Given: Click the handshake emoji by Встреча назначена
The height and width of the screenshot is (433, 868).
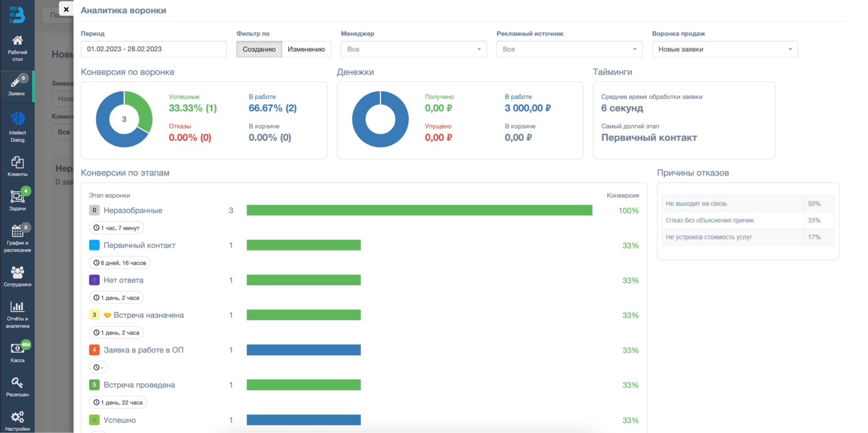Looking at the screenshot, I should [x=107, y=315].
